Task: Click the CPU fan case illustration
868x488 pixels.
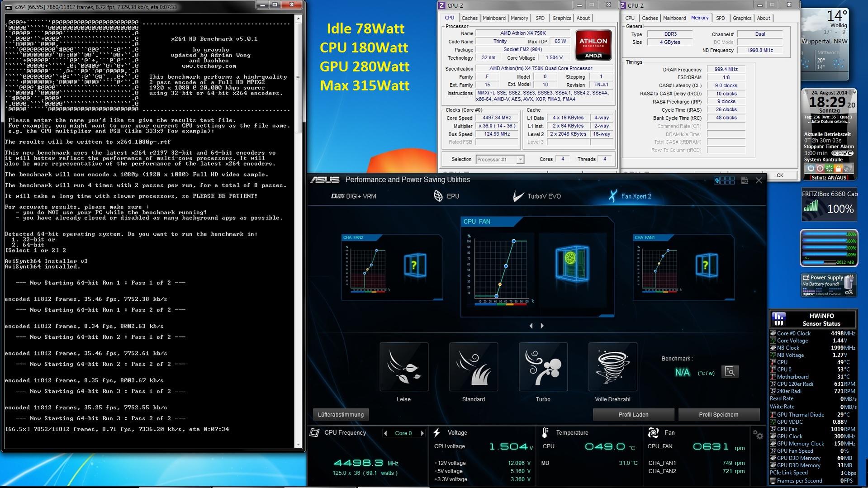Action: [573, 264]
